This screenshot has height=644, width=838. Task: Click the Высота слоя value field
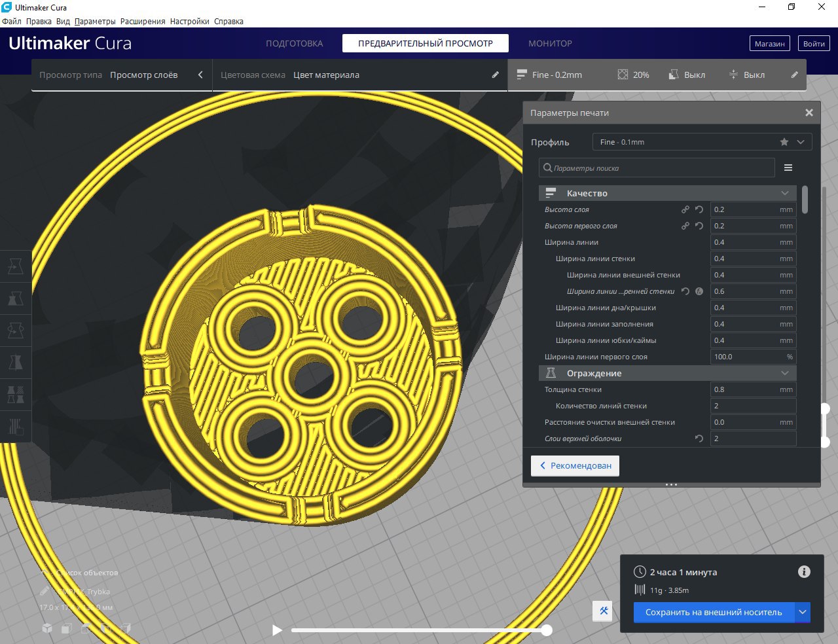point(753,209)
